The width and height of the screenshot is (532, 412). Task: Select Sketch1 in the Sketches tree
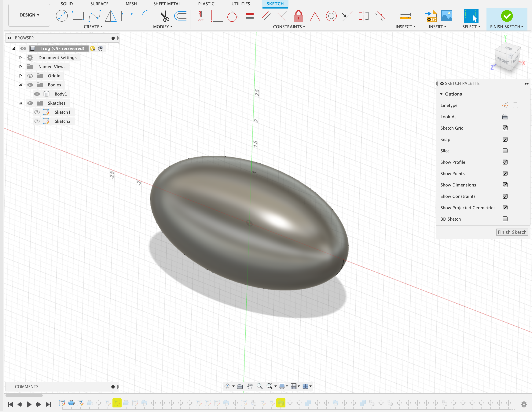coord(63,112)
